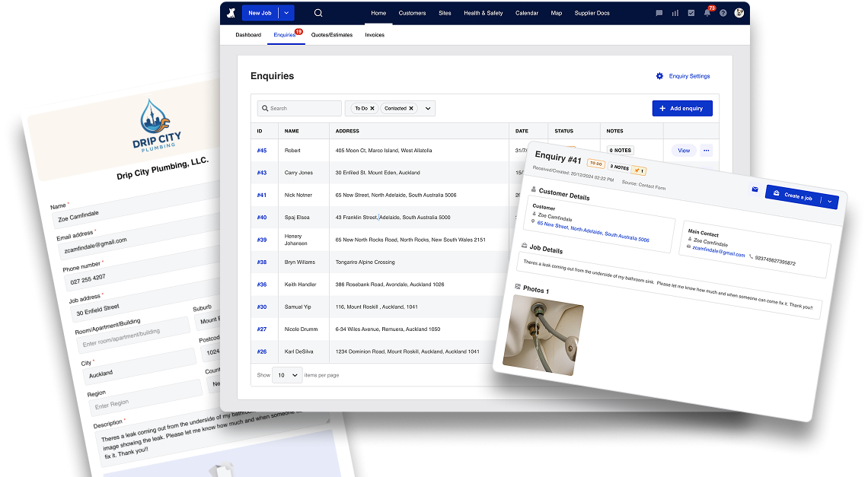Expand the Create a job dropdown arrow
Screen dimensions: 868x477
coord(830,202)
